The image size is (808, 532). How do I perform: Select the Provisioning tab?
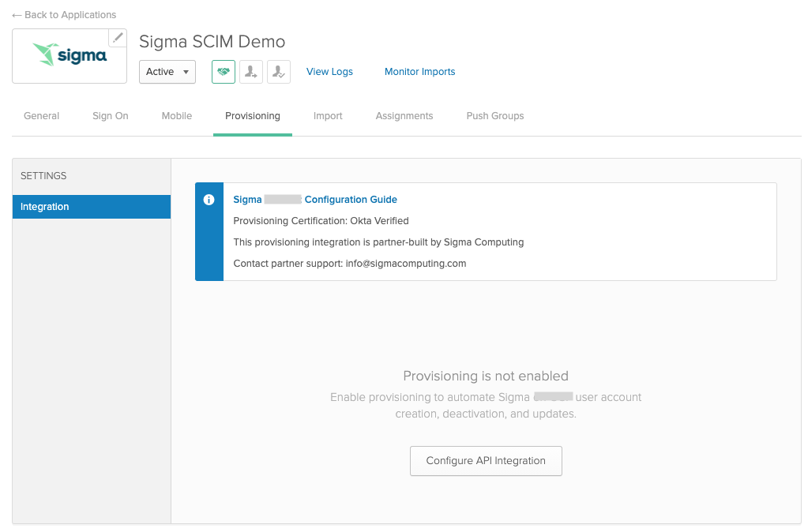253,116
